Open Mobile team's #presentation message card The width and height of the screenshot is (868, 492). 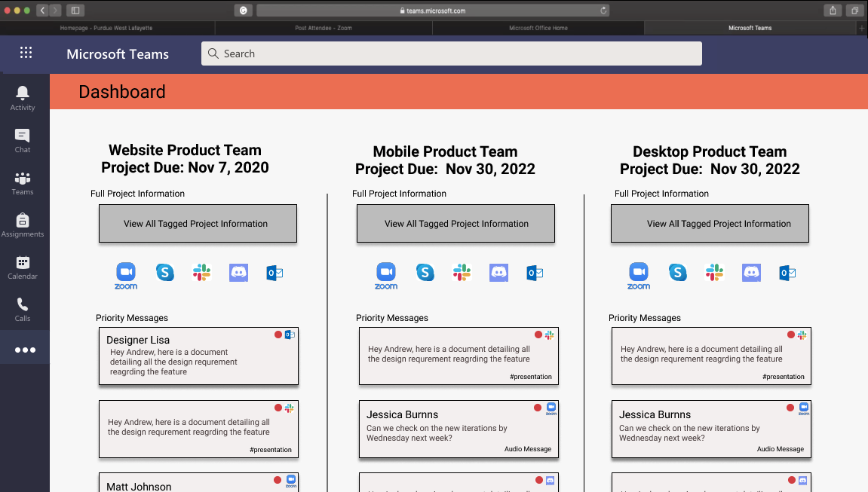point(459,356)
